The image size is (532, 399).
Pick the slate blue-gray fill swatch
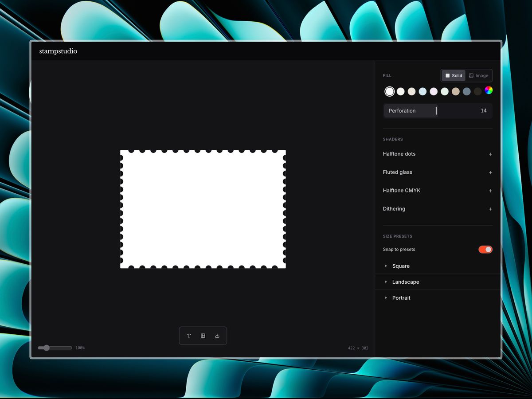(x=466, y=91)
